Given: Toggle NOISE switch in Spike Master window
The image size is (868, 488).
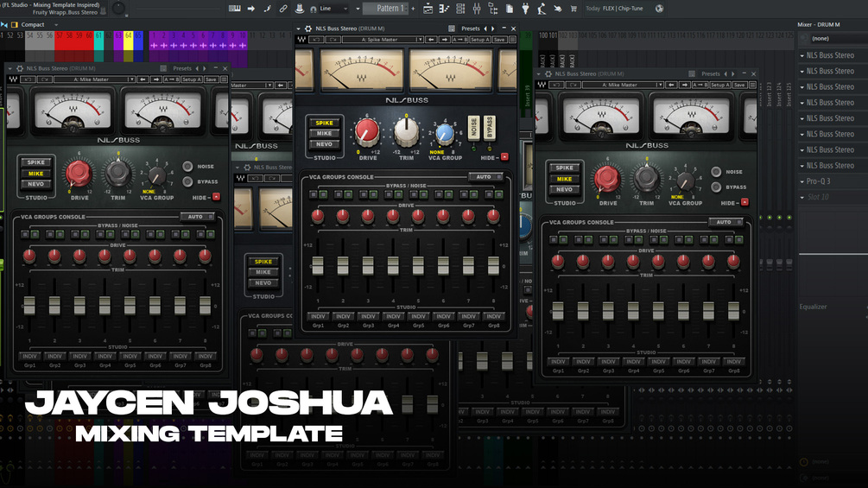Looking at the screenshot, I should [x=473, y=129].
